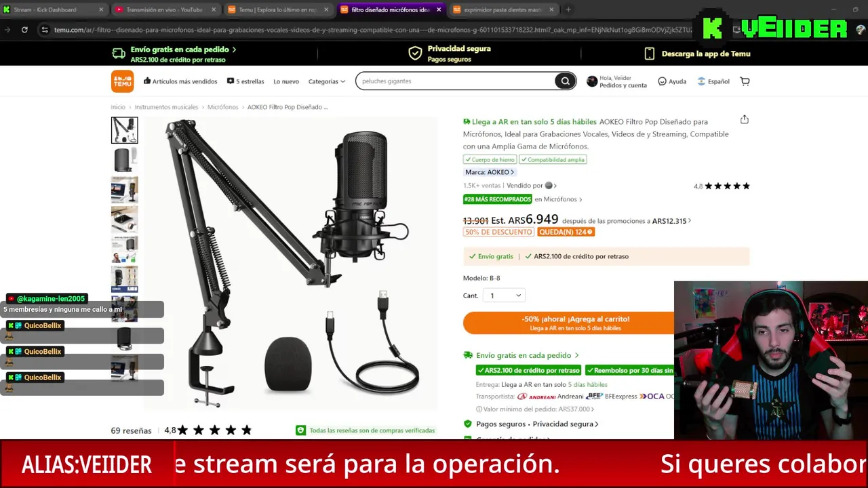This screenshot has height=488, width=868.
Task: Open Lo nuevo menu item
Action: 286,81
